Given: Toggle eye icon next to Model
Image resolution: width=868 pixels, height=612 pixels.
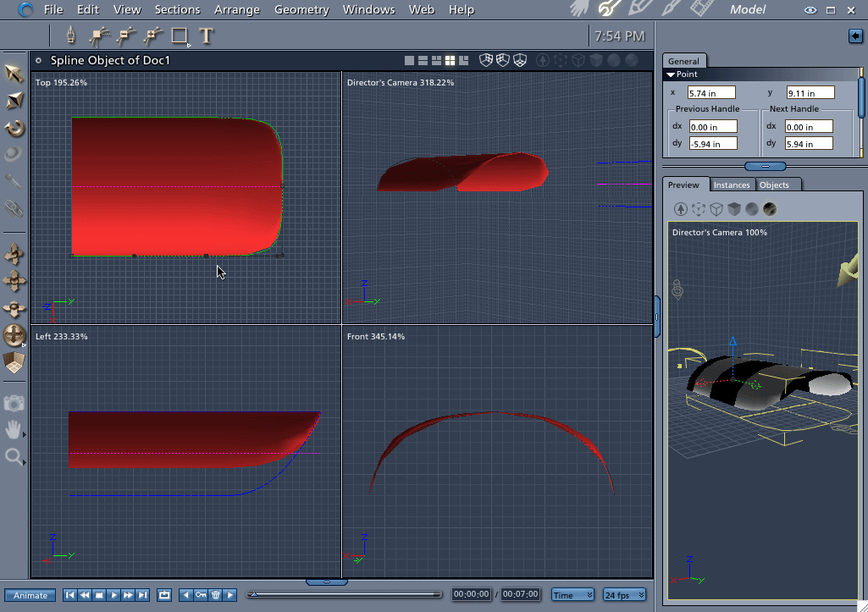Looking at the screenshot, I should tap(810, 10).
